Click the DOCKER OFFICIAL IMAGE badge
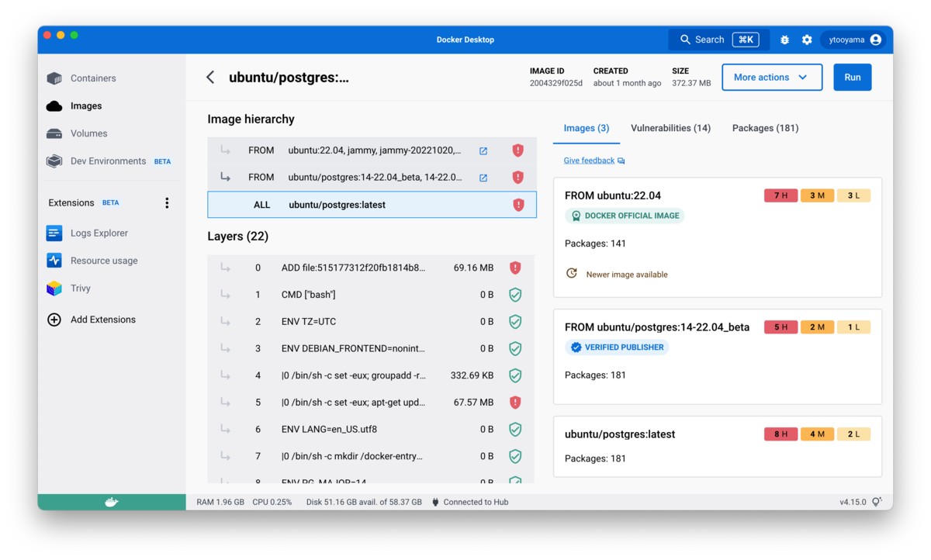The height and width of the screenshot is (560, 931). (x=625, y=216)
